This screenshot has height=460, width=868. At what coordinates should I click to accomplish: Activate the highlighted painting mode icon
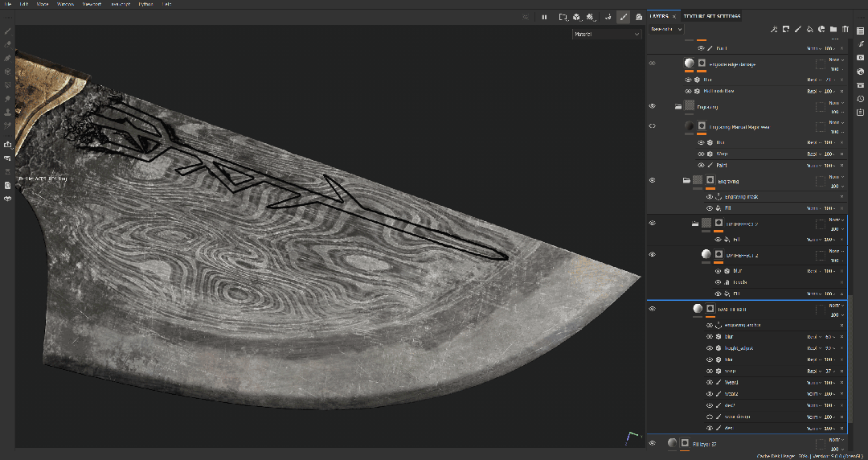coord(624,17)
